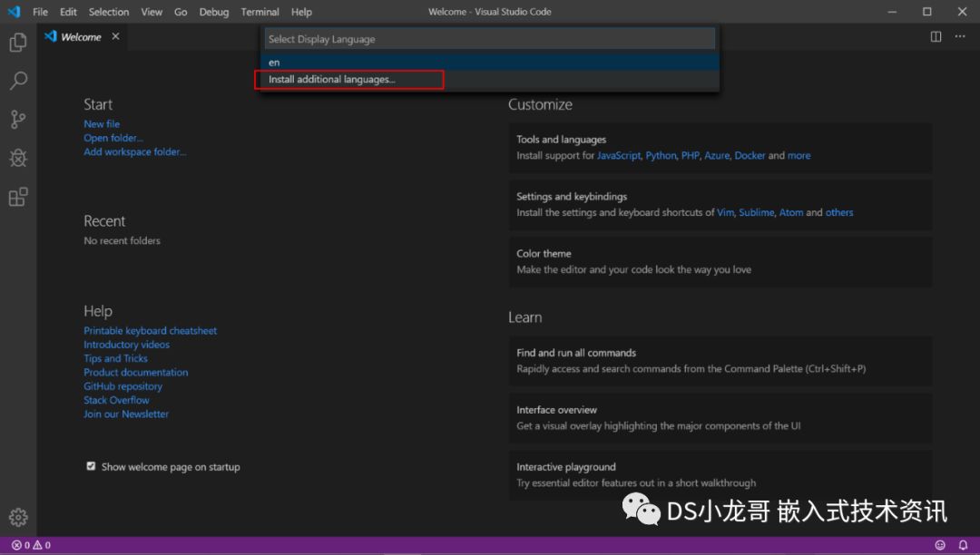
Task: Open Source Control view
Action: click(x=18, y=119)
